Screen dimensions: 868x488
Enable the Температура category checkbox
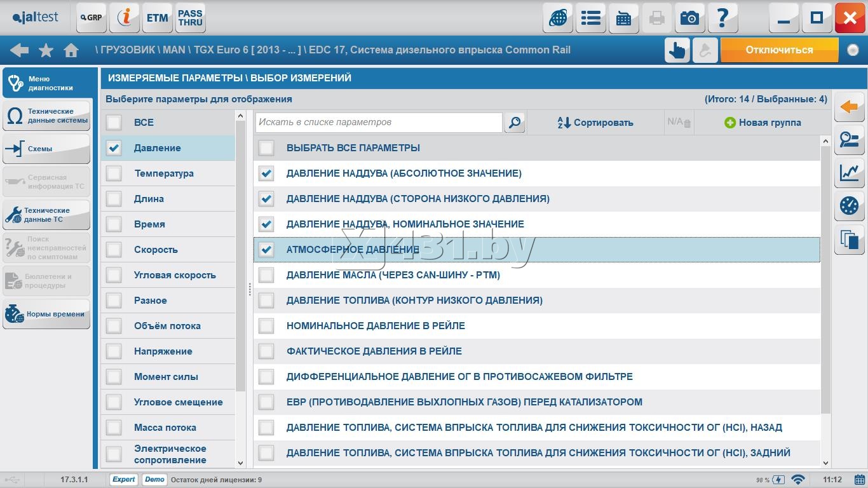tap(114, 173)
